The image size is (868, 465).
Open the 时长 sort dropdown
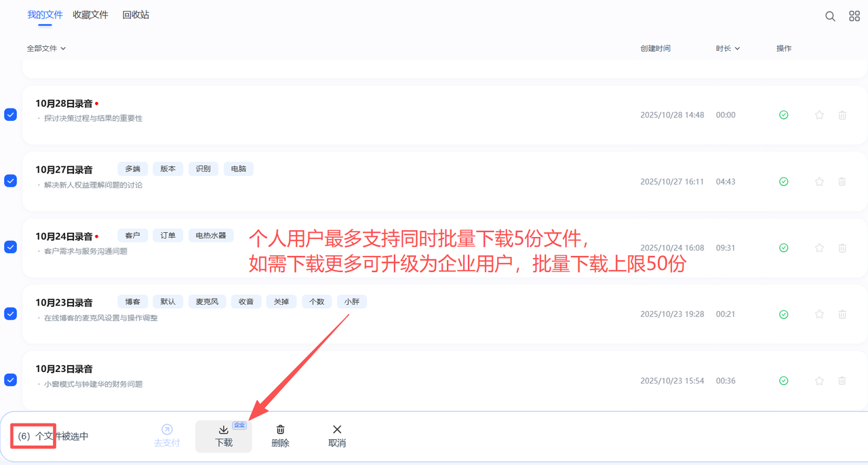[728, 49]
